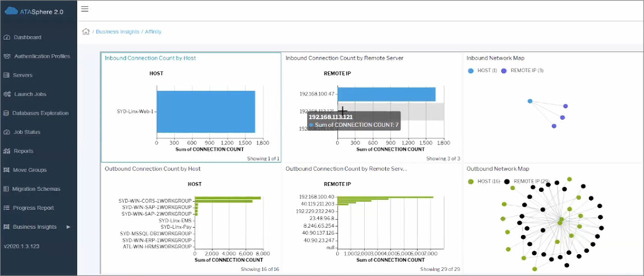Click Inbound Network Map title

point(496,58)
